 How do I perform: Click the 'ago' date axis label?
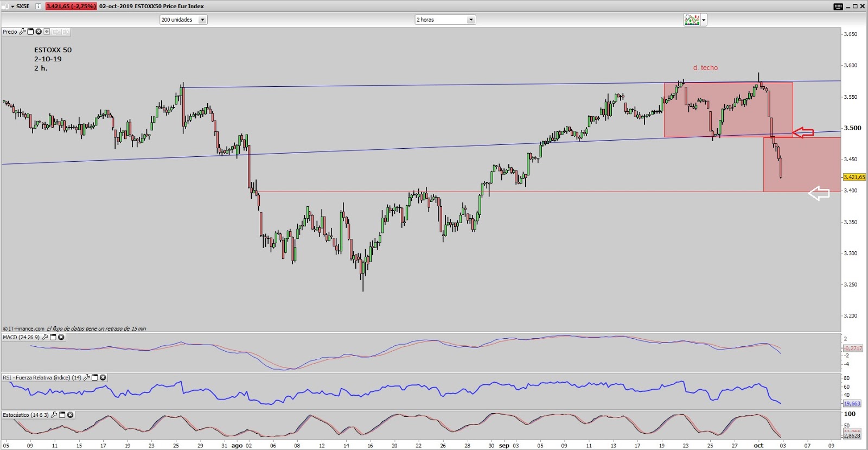237,446
